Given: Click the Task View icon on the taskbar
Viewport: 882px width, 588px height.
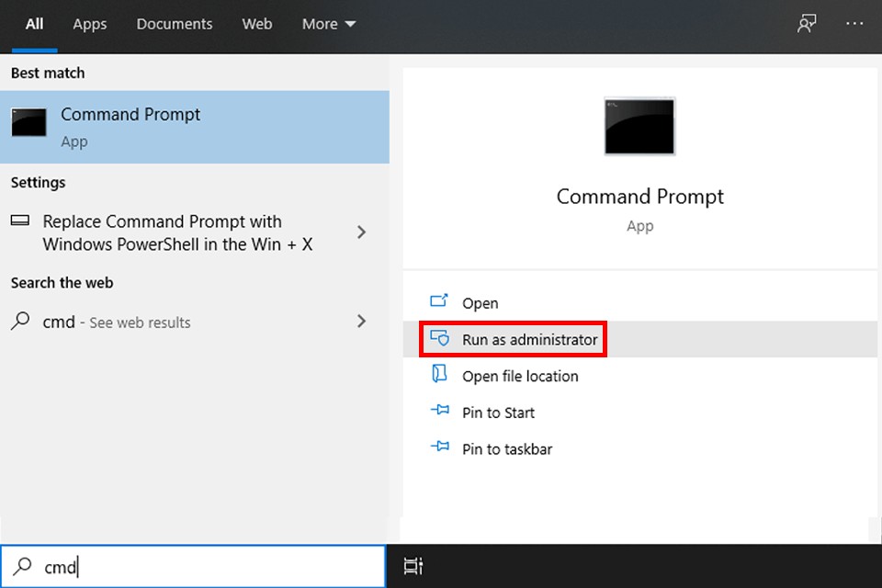Looking at the screenshot, I should tap(413, 567).
